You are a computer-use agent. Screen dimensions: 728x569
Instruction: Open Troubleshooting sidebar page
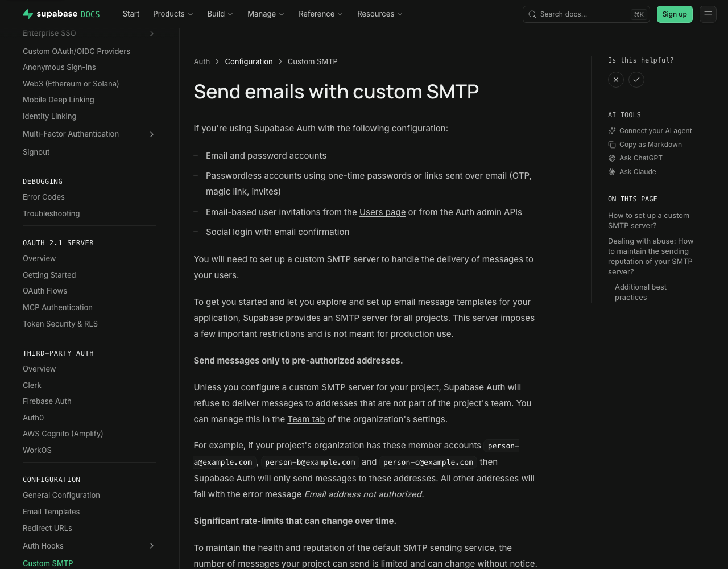[51, 213]
